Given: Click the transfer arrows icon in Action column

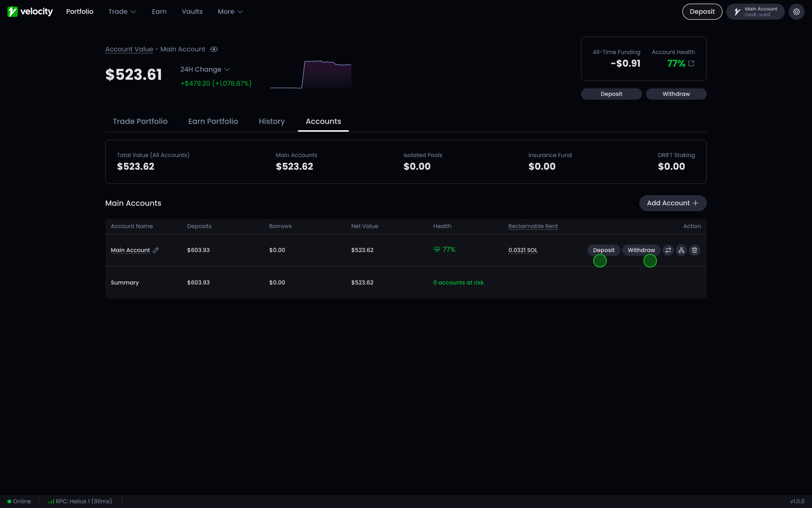Looking at the screenshot, I should tap(668, 250).
